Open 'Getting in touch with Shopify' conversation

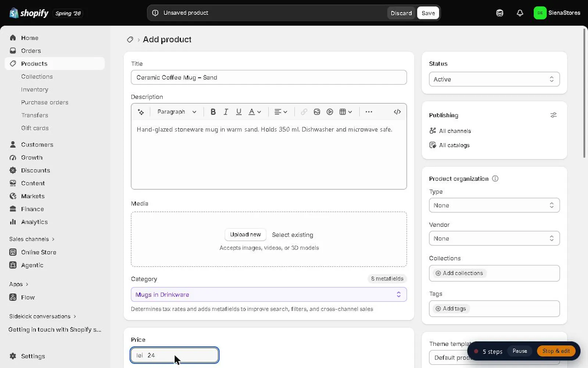pos(55,330)
